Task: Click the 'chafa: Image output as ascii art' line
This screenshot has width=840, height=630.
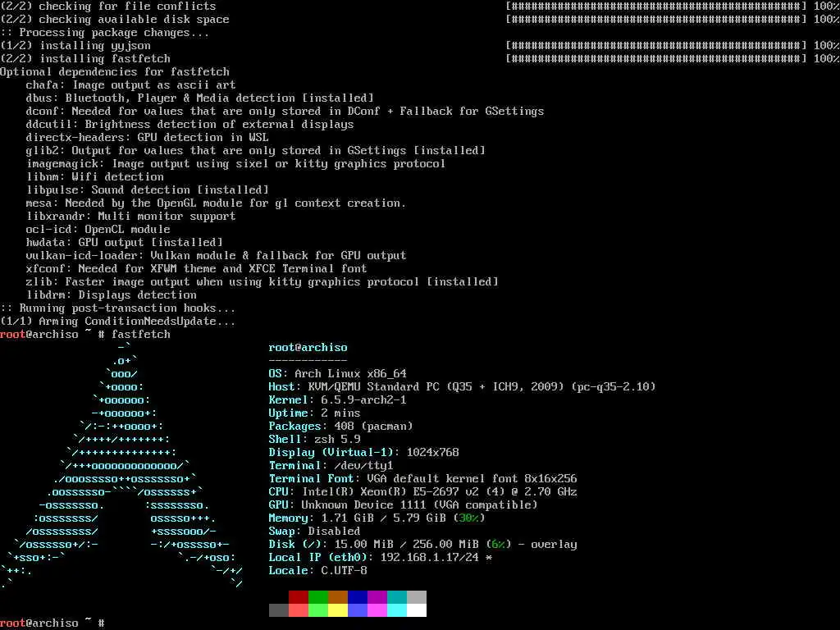Action: coord(130,84)
